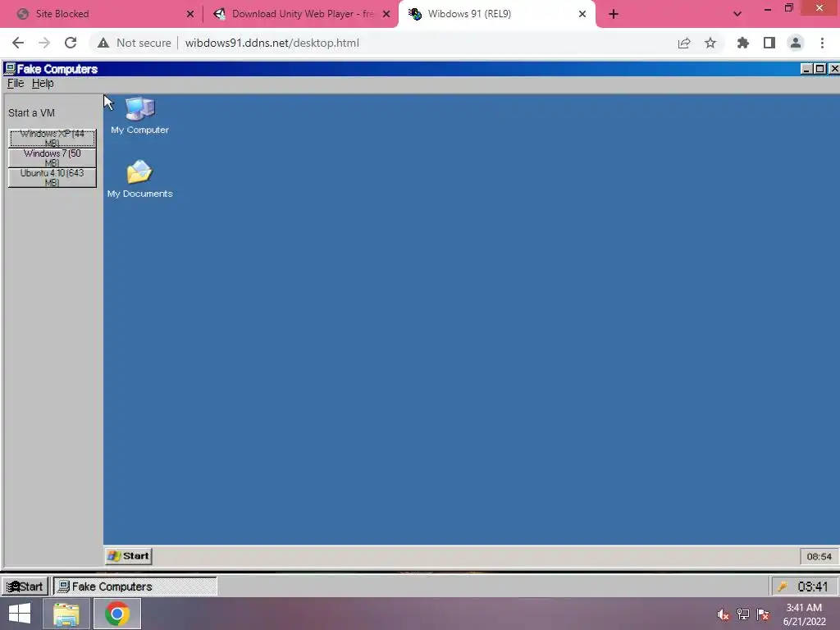This screenshot has height=630, width=840.
Task: Select Fake Computers taskbar entry
Action: (x=135, y=587)
